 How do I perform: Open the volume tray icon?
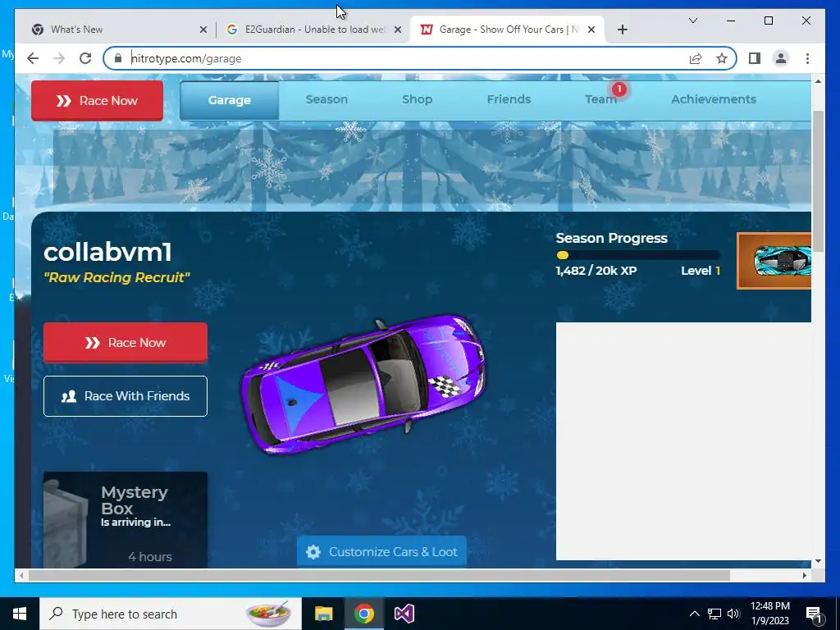(x=733, y=614)
